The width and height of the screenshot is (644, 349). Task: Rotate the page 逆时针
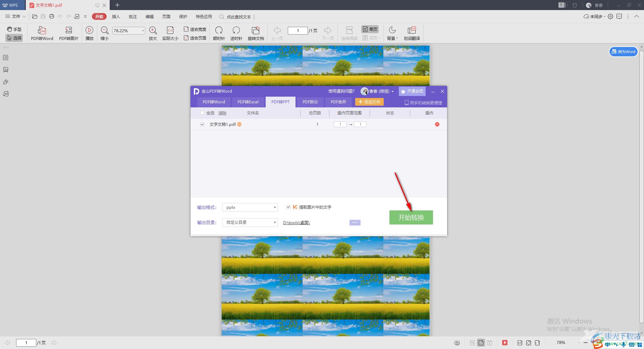(236, 33)
